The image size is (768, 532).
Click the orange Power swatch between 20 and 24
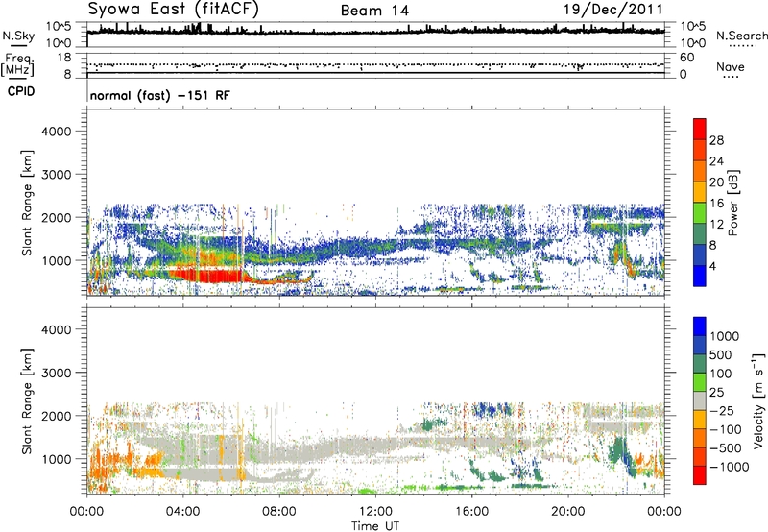tap(700, 171)
